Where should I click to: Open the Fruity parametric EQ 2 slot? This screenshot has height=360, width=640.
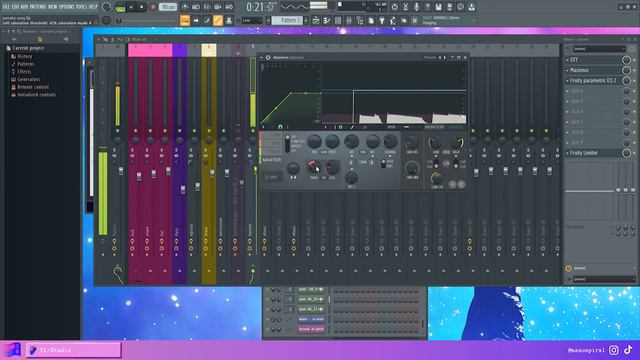(593, 80)
